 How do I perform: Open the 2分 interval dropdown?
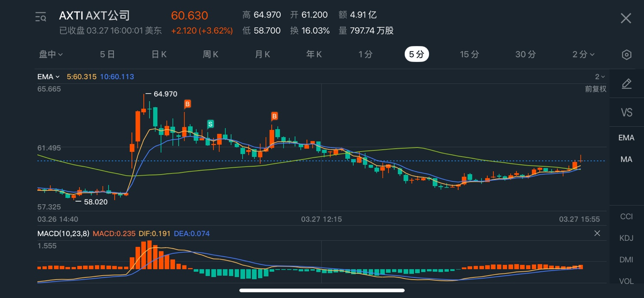[583, 54]
